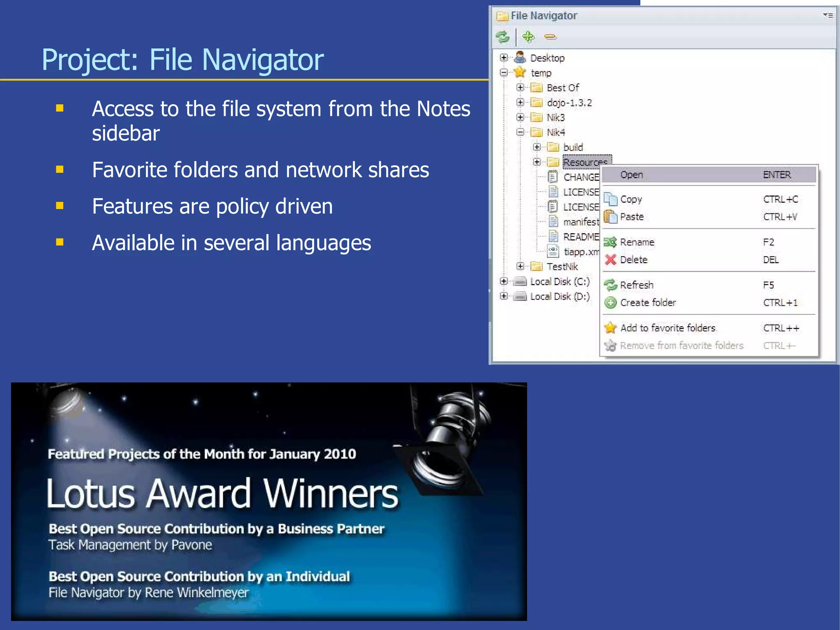
Task: Expand the Local Disk (C:) node
Action: [x=504, y=281]
